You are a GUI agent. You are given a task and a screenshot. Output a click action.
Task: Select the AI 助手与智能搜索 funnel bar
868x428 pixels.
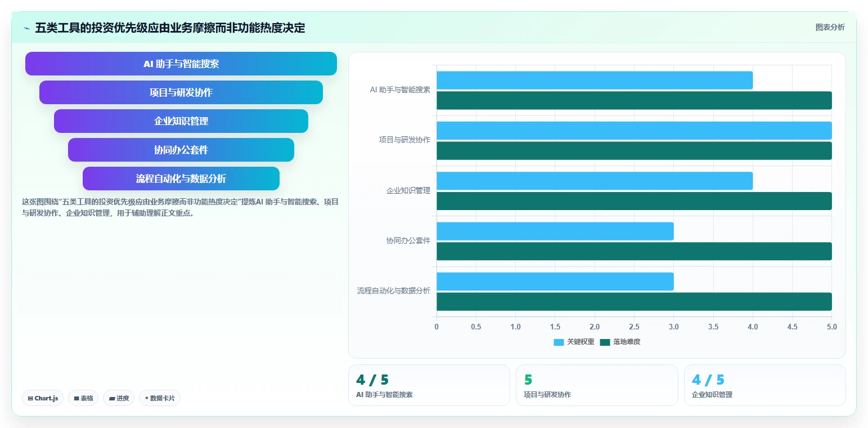click(x=181, y=64)
